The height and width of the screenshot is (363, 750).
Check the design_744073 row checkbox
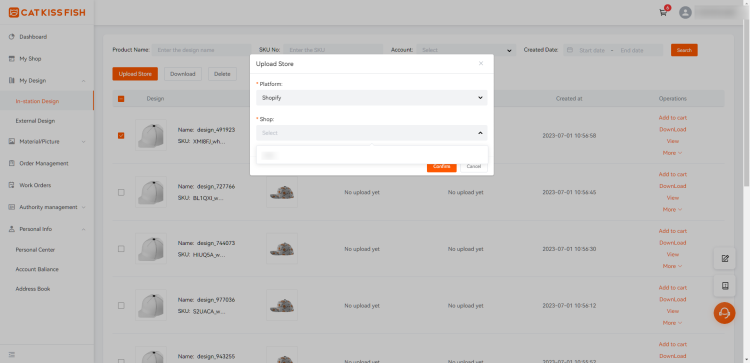[x=121, y=249]
